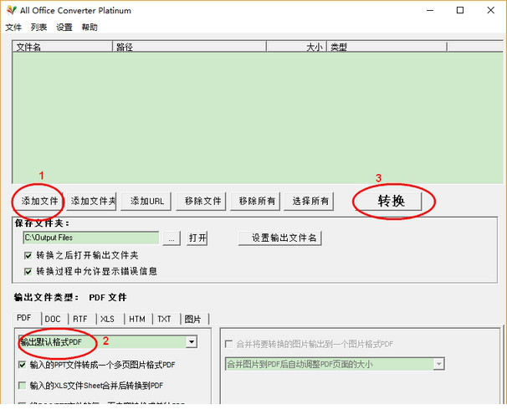507x420 pixels.
Task: Start conversion with the 转换 button
Action: point(389,201)
